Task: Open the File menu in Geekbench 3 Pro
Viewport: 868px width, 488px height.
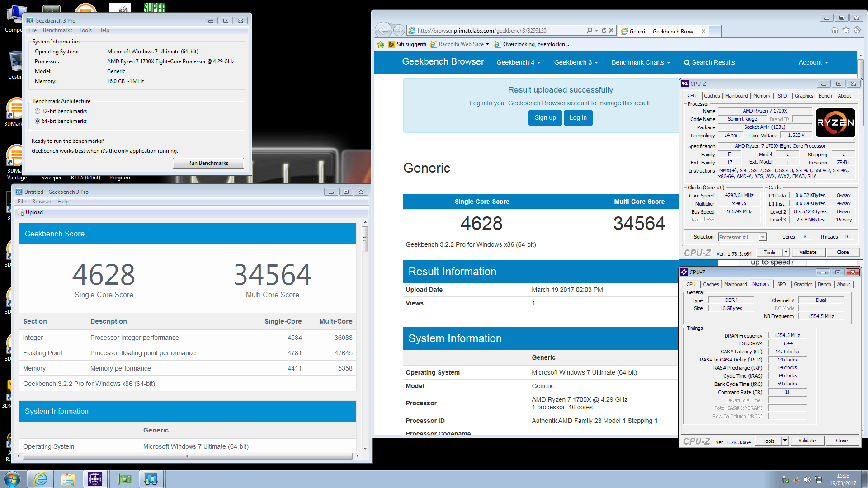Action: (33, 30)
